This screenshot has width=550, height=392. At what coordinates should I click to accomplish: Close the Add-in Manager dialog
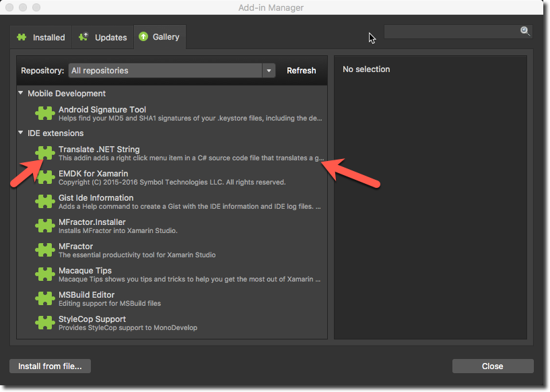click(493, 366)
